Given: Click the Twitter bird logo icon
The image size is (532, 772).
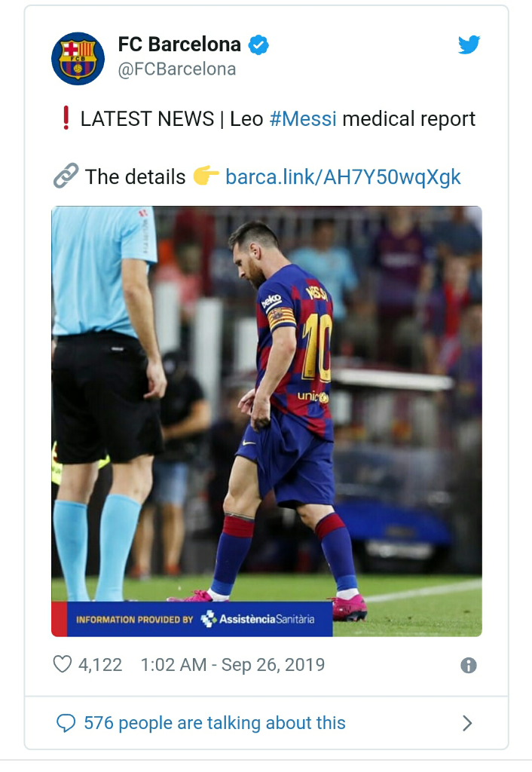Looking at the screenshot, I should [x=469, y=44].
